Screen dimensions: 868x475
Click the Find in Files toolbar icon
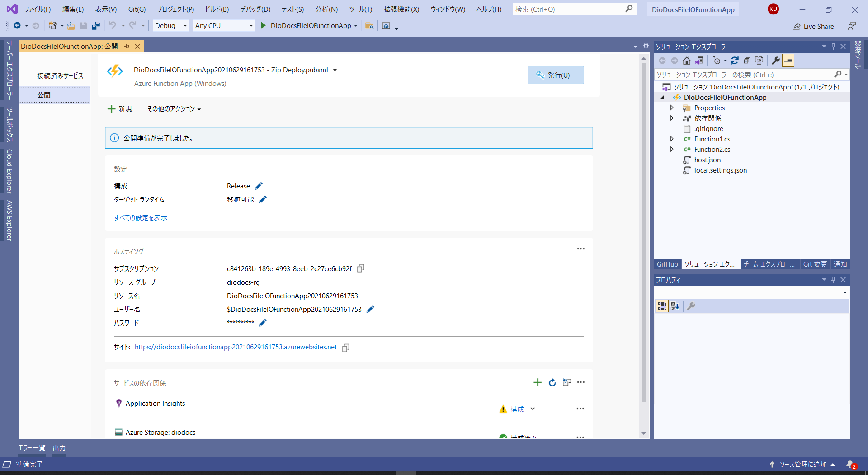pyautogui.click(x=369, y=26)
